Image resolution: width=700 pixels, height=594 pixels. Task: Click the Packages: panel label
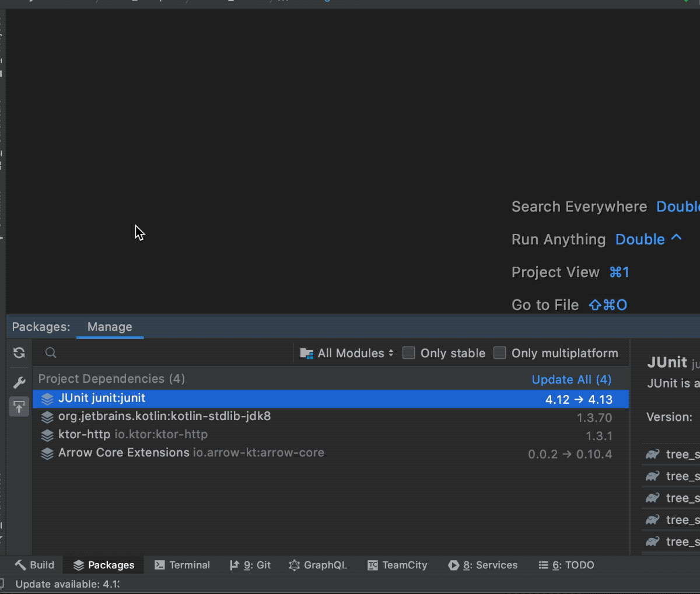coord(41,327)
